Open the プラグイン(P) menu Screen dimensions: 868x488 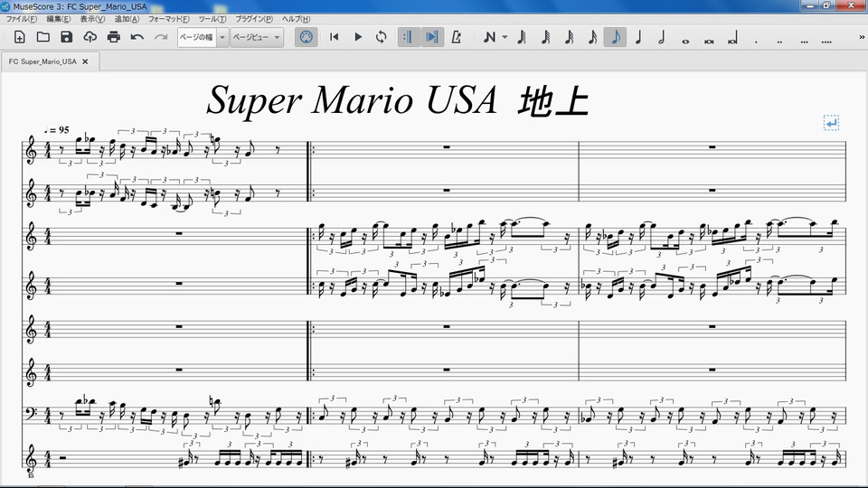254,19
